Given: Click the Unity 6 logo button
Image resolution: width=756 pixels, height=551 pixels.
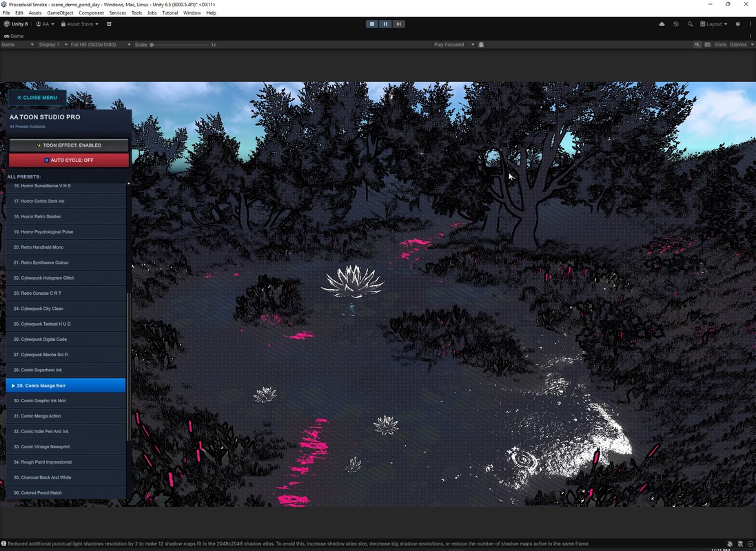Looking at the screenshot, I should coord(16,24).
